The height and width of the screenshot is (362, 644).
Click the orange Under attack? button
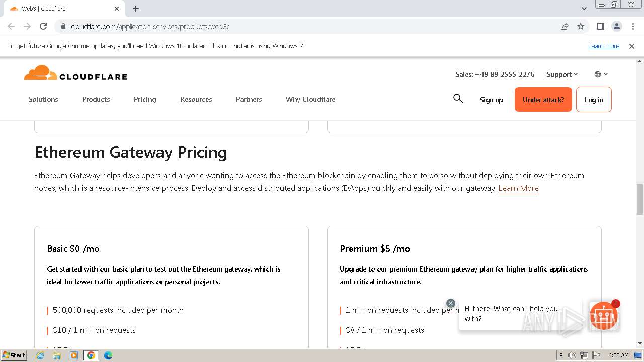[543, 100]
